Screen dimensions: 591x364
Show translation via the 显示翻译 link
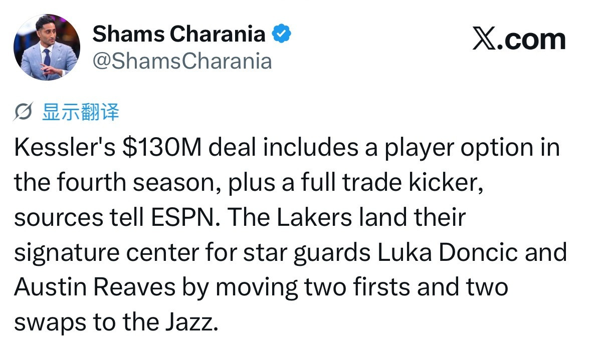pos(81,112)
